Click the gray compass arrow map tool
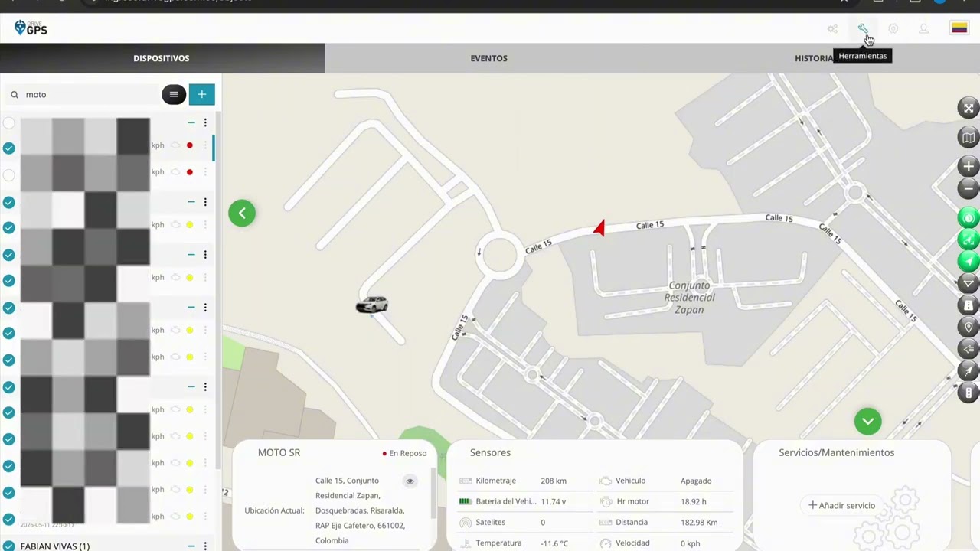The image size is (980, 551). tap(969, 371)
